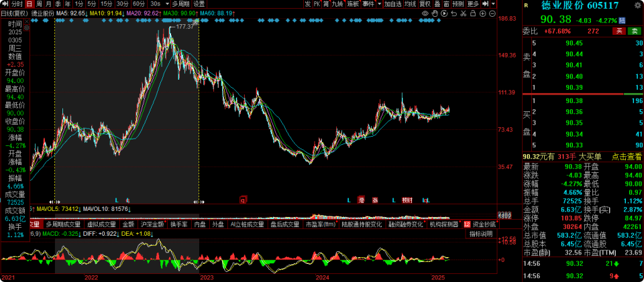Image resolution: width=644 pixels, height=282 pixels.
Task: Zoom out with the minus circle icon
Action: 492,13
